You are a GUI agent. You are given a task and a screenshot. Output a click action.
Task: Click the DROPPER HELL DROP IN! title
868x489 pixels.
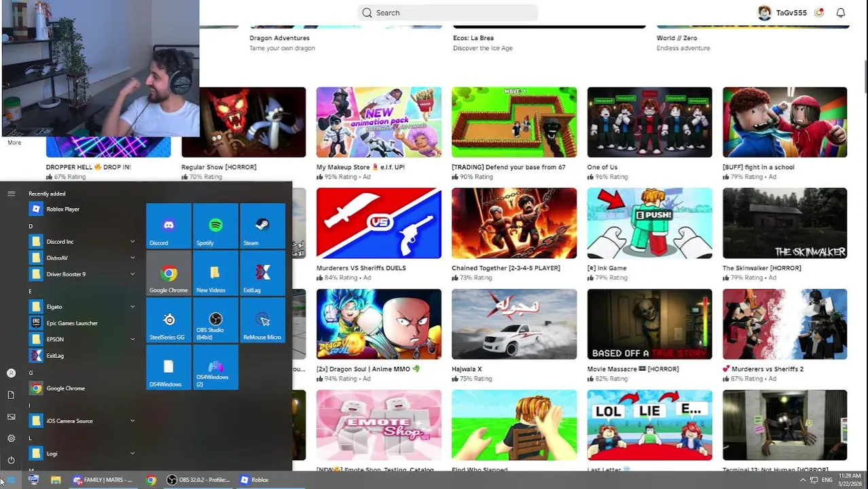(x=88, y=167)
